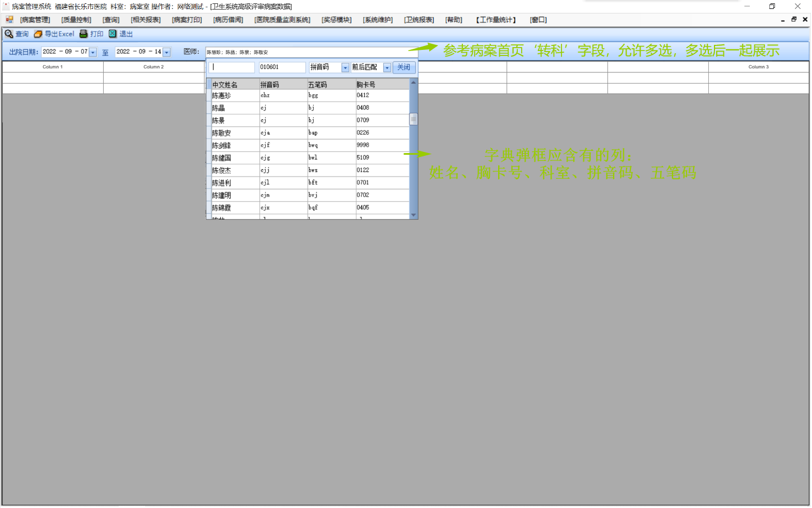Image resolution: width=812 pixels, height=508 pixels.
Task: Open the 病案打印 menu
Action: pos(187,20)
